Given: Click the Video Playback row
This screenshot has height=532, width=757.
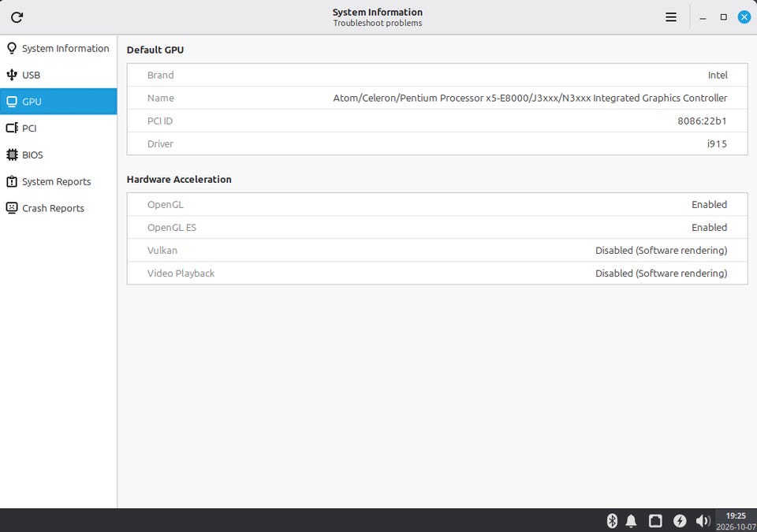Looking at the screenshot, I should point(437,273).
